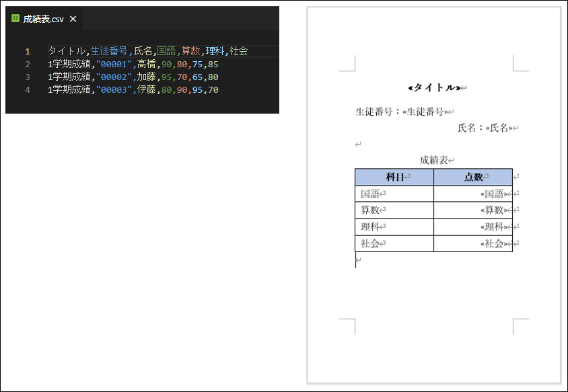The image size is (568, 392).
Task: Click line number 1 in editor gutter
Action: tap(28, 51)
